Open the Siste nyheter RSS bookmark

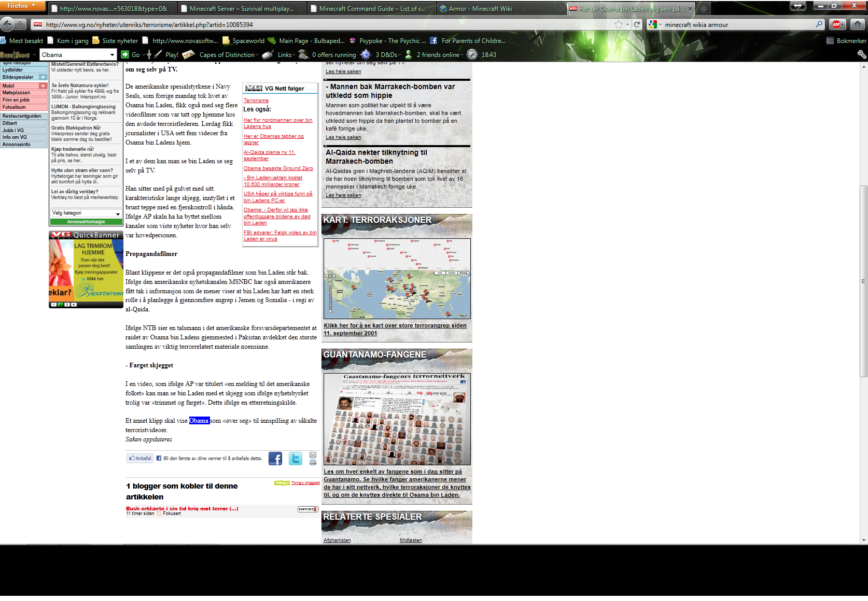click(x=115, y=40)
